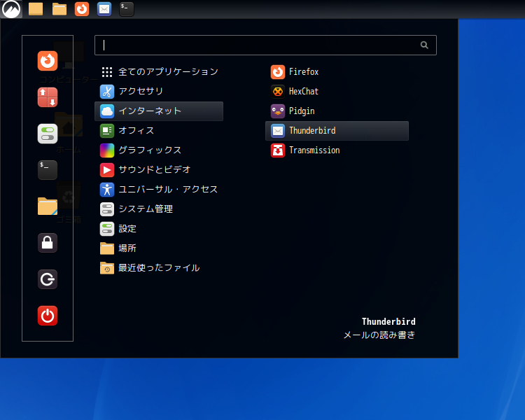
Task: Log out with the logout icon
Action: pos(48,279)
